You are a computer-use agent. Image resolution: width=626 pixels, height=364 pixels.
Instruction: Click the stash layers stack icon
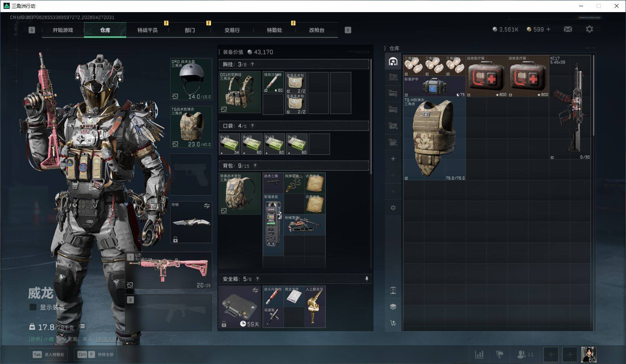[x=393, y=307]
